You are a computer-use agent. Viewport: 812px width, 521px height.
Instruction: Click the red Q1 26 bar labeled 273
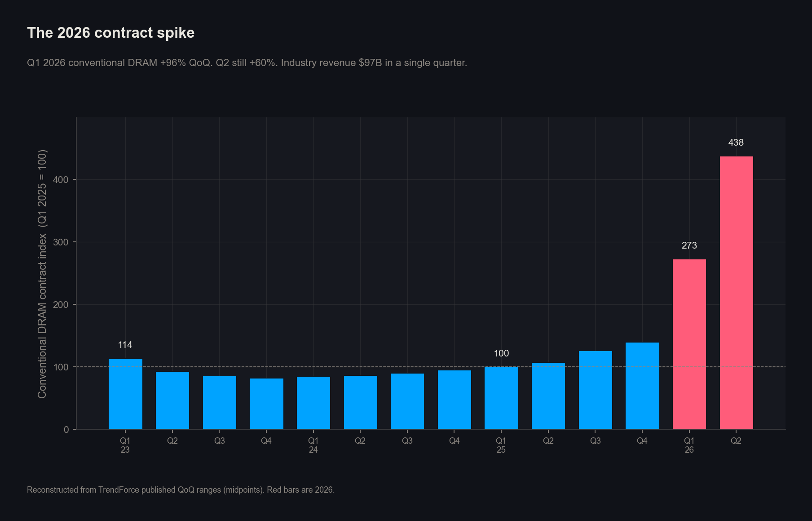[x=689, y=344]
